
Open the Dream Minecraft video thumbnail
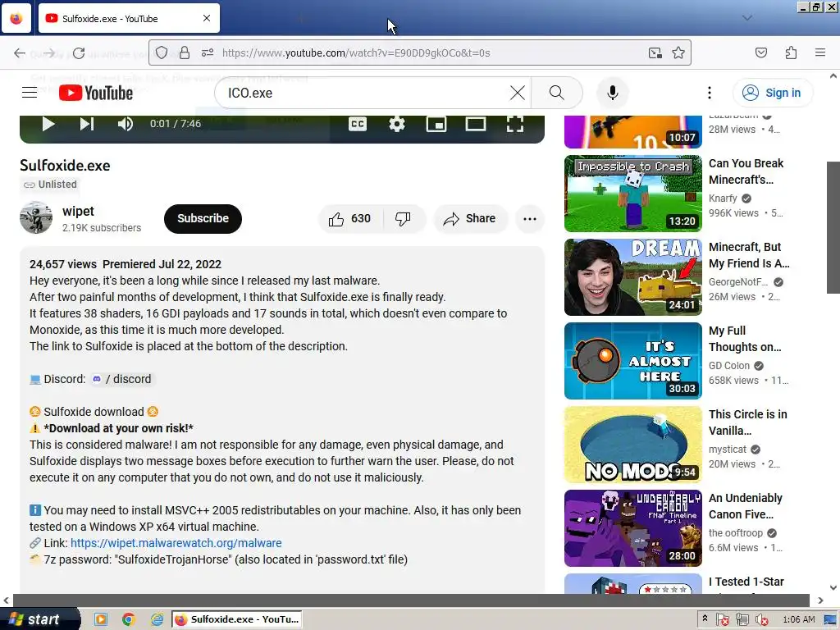[632, 277]
